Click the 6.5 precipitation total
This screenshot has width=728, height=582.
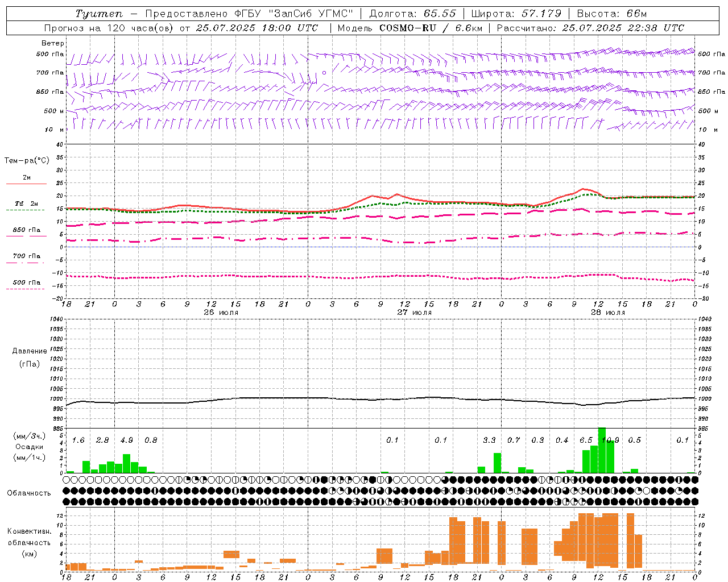pyautogui.click(x=586, y=440)
